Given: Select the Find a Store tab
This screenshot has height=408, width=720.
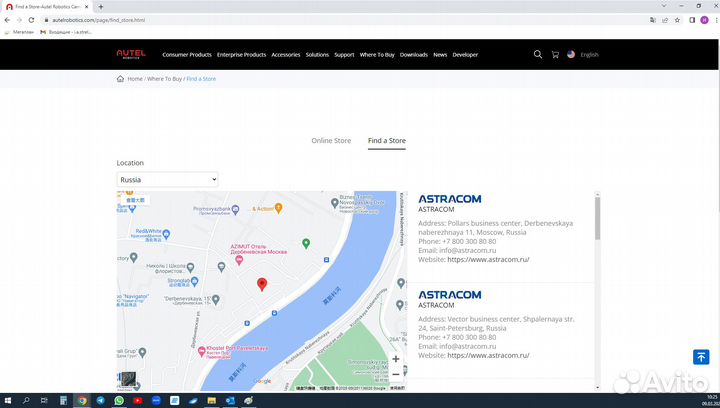Looking at the screenshot, I should [x=386, y=141].
